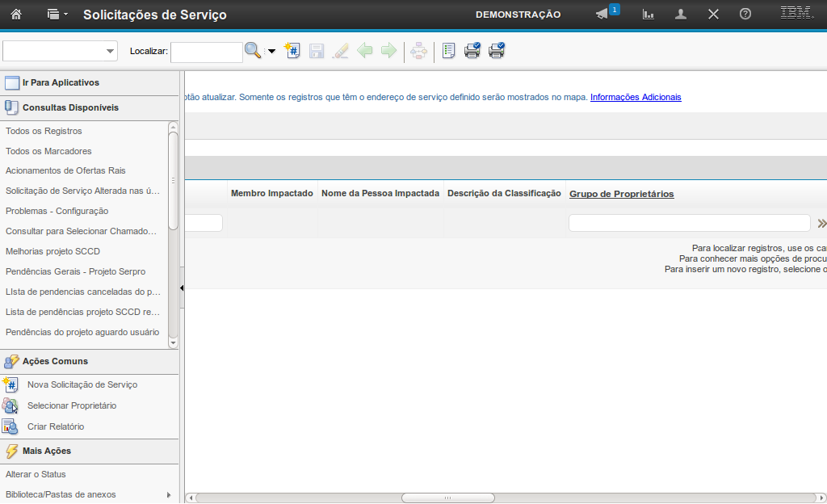This screenshot has width=827, height=504.
Task: Click the Localizar search input field
Action: (x=206, y=52)
